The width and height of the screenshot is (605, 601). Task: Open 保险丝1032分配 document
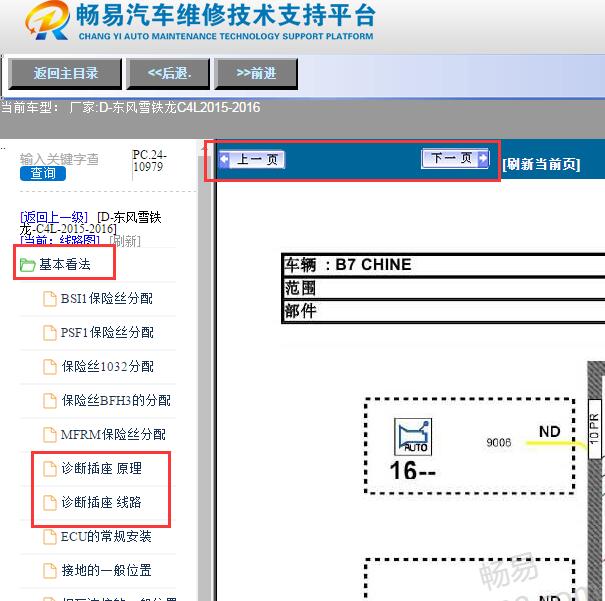108,366
